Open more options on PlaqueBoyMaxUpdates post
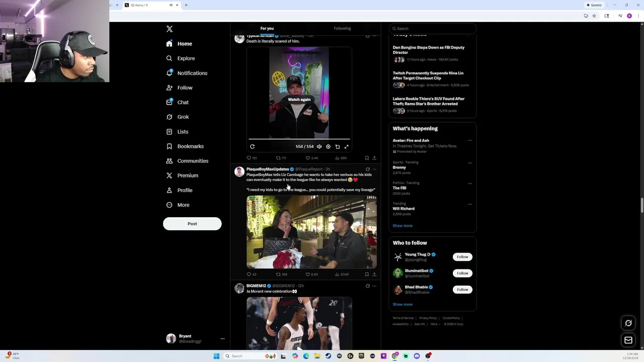 point(374,169)
